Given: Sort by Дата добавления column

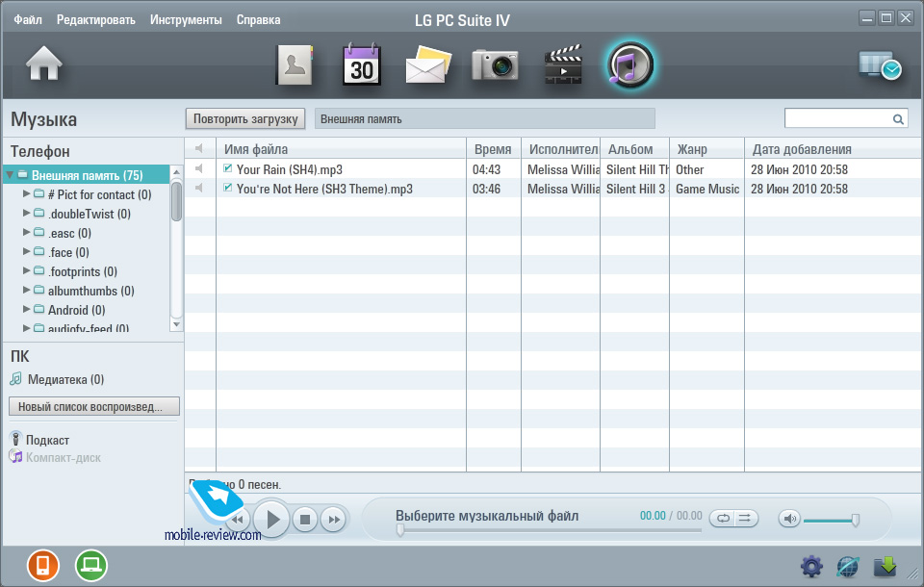Looking at the screenshot, I should pos(833,149).
